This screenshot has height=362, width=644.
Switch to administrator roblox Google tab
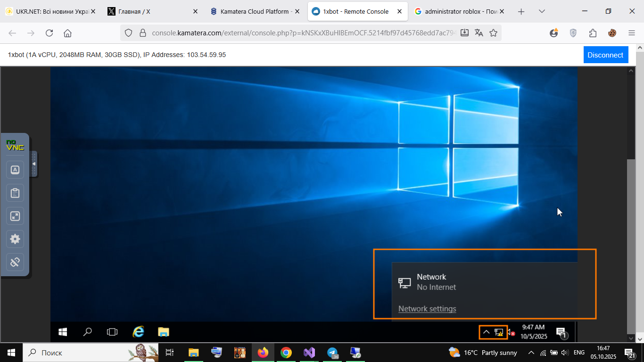(x=460, y=11)
